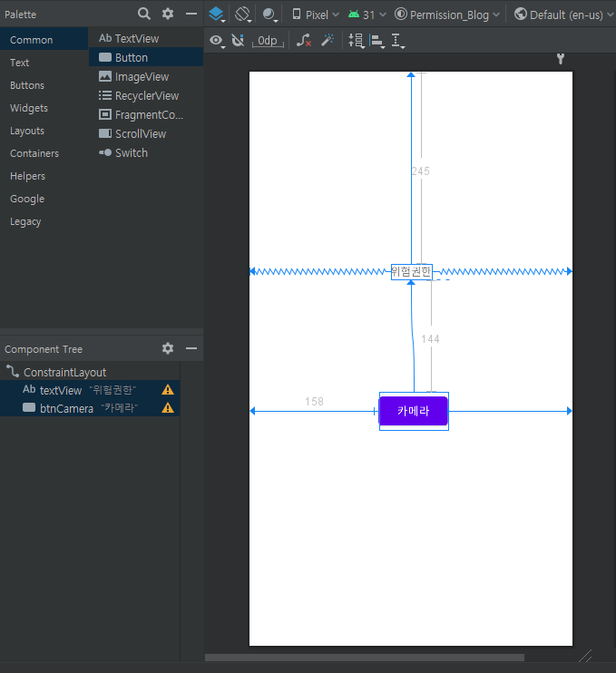Open Pack/expand vertical spacing icon
This screenshot has height=673, width=616.
tap(398, 41)
